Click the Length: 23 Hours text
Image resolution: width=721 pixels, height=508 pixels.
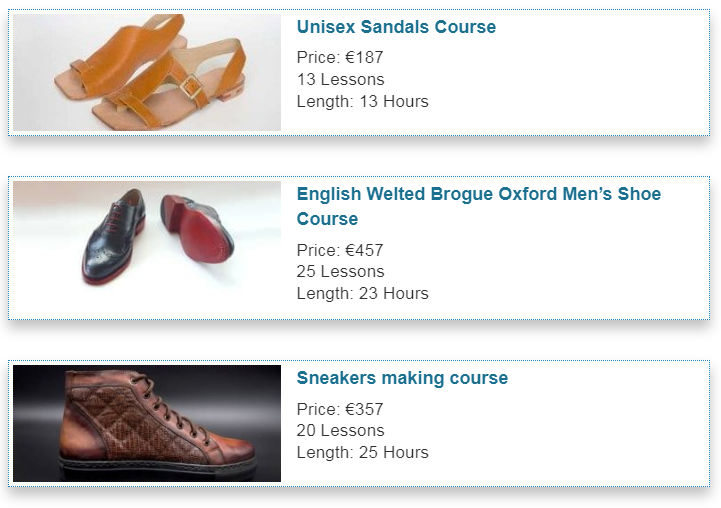[x=362, y=293]
